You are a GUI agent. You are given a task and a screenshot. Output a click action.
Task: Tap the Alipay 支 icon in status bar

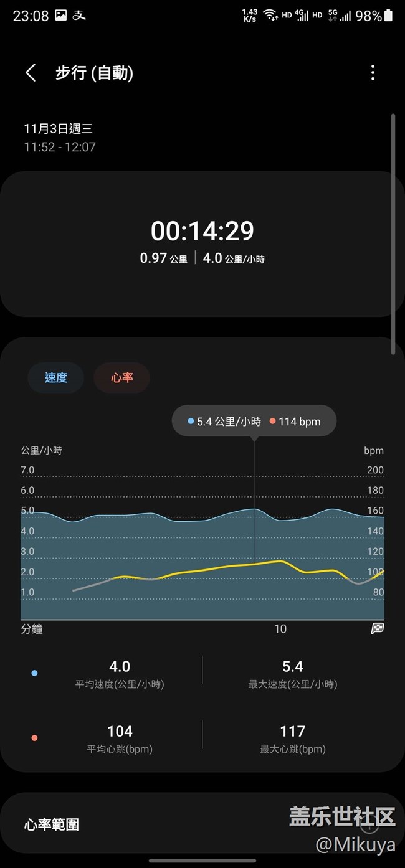click(79, 16)
